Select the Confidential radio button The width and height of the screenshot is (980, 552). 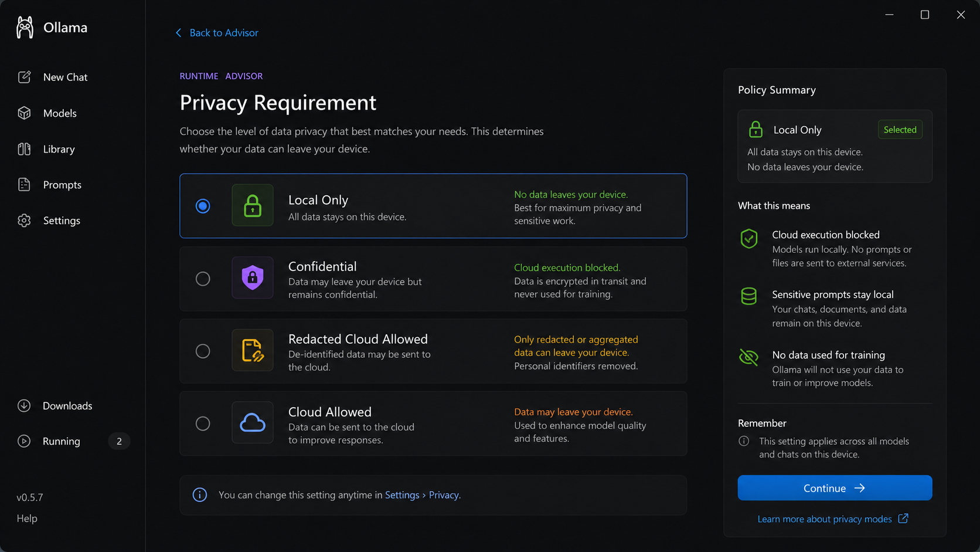(203, 279)
